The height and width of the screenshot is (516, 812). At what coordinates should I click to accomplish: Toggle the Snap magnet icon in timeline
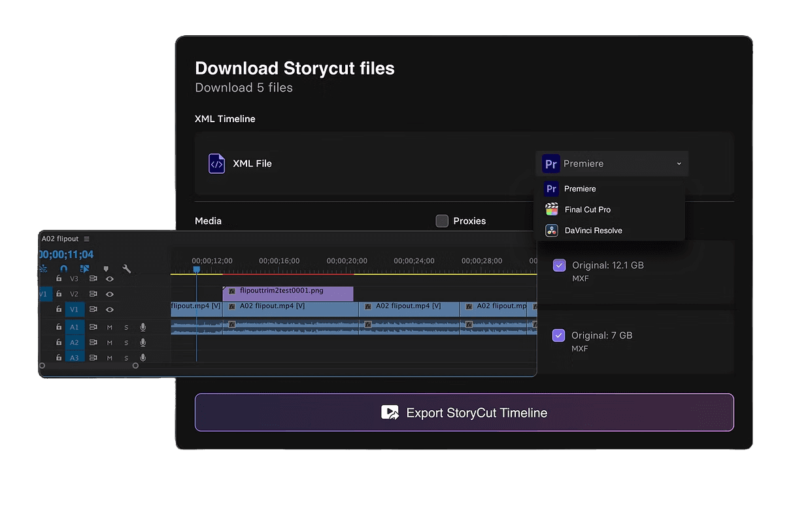point(63,268)
